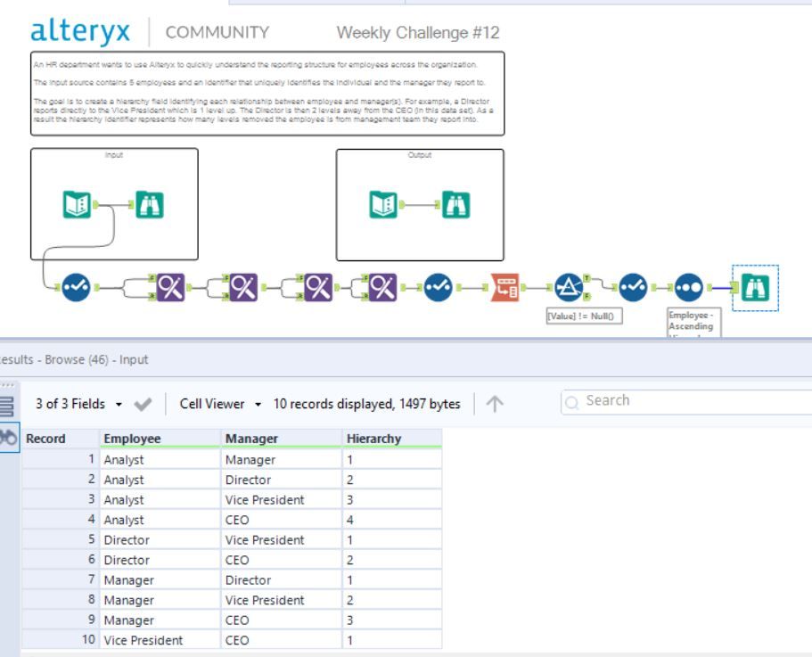This screenshot has height=657, width=812.
Task: Click 'Director' manager cell in record 2
Action: tap(282, 480)
